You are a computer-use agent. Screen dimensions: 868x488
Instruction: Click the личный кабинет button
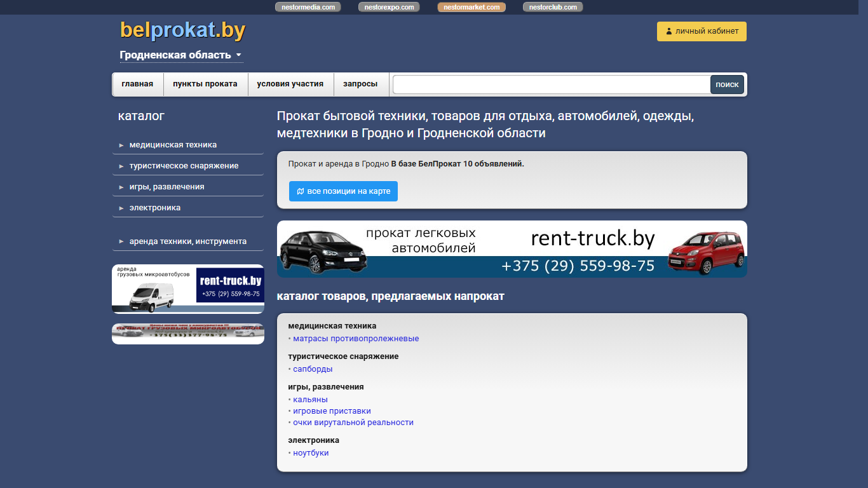pyautogui.click(x=702, y=31)
